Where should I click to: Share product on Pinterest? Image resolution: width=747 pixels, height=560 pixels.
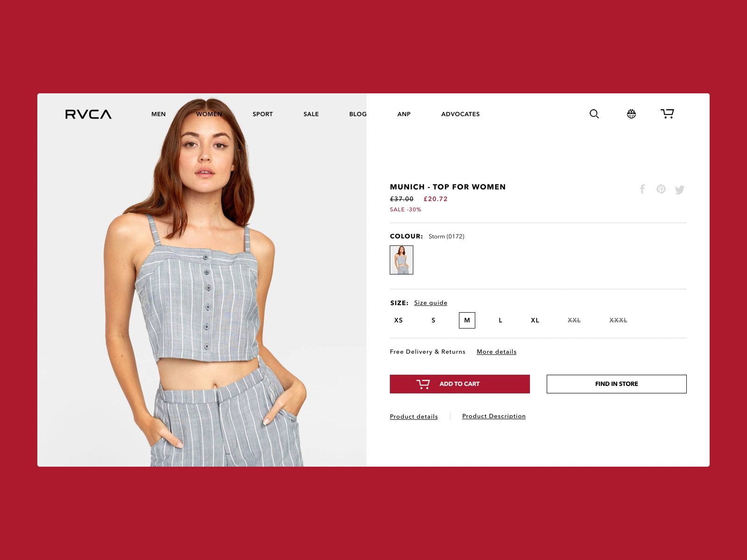(x=661, y=189)
